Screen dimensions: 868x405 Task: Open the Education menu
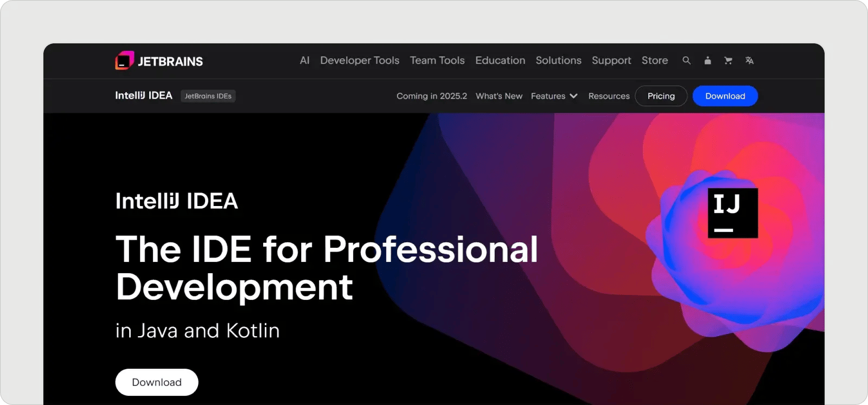500,61
